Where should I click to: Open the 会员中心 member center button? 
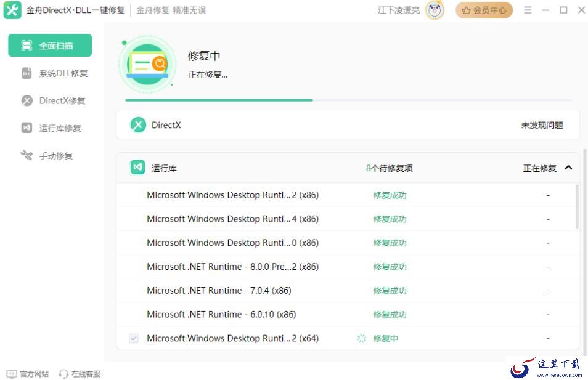coord(484,10)
